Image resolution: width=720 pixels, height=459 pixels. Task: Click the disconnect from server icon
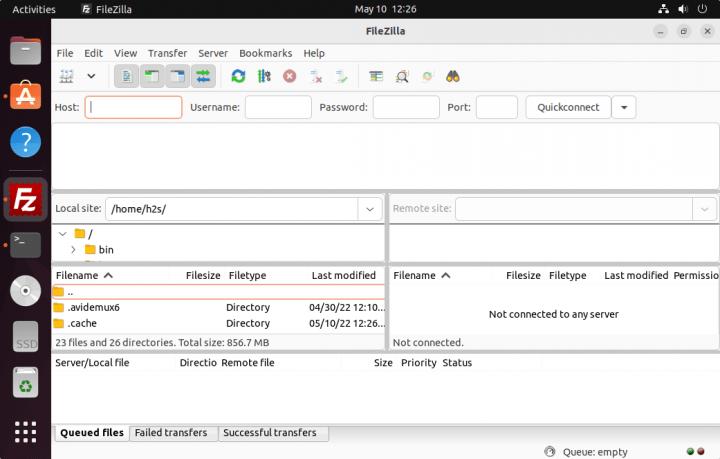point(316,76)
